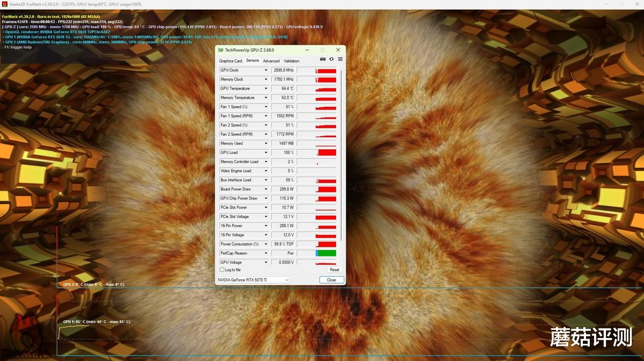Image resolution: width=644 pixels, height=361 pixels.
Task: Click the GPU-Z sensors vertical scrollbar
Action: [x=340, y=156]
